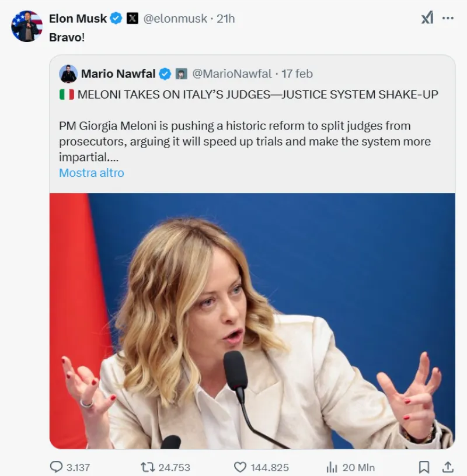Image resolution: width=467 pixels, height=476 pixels.
Task: Click Mario Nawfal's verified checkmark badge
Action: [165, 73]
